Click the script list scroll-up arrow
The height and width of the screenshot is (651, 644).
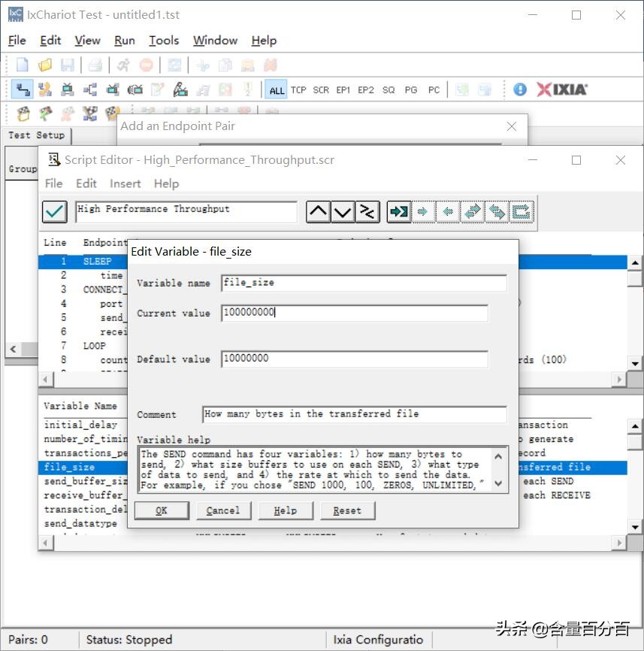634,262
